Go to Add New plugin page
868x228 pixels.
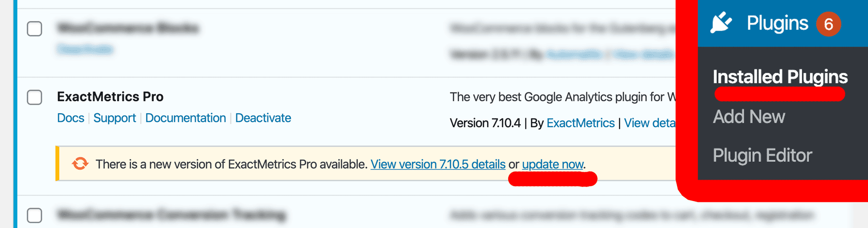tap(749, 117)
